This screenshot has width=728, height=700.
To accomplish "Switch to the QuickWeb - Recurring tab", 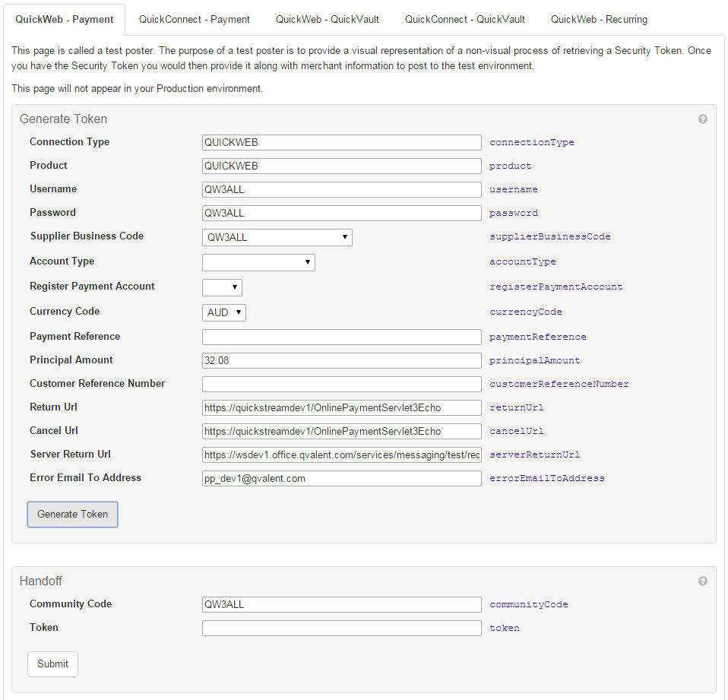I will [599, 19].
